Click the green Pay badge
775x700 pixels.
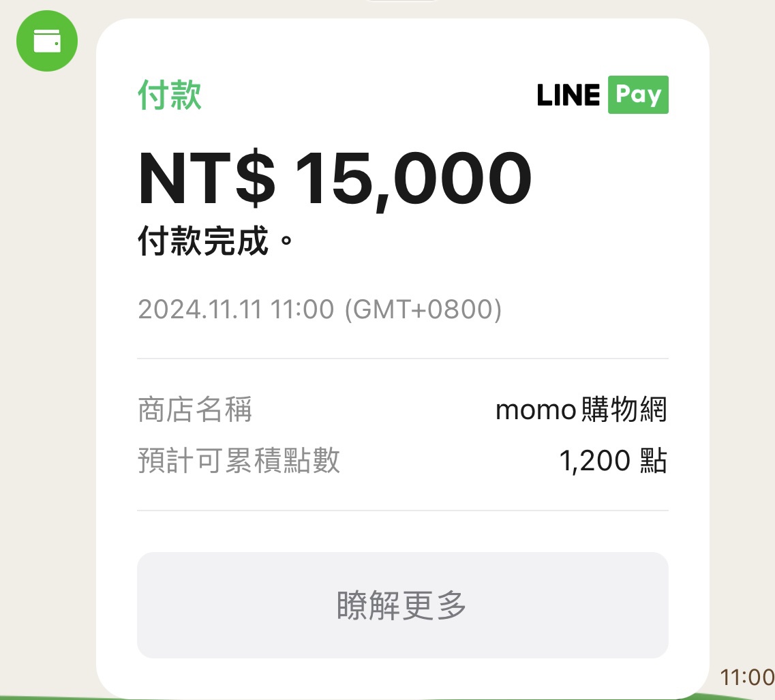tap(638, 95)
